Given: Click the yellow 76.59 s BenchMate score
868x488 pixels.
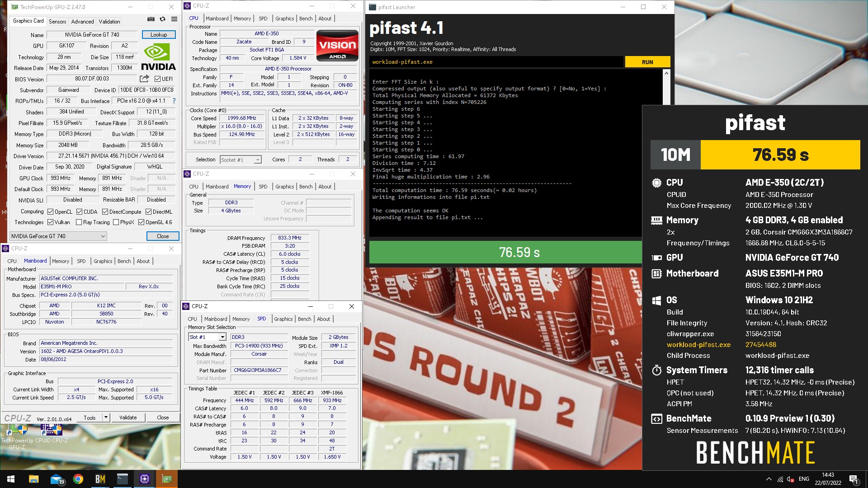Looking at the screenshot, I should [x=780, y=155].
